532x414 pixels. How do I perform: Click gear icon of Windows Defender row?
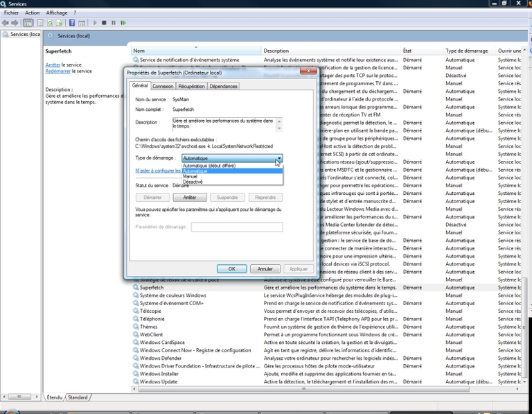136,358
